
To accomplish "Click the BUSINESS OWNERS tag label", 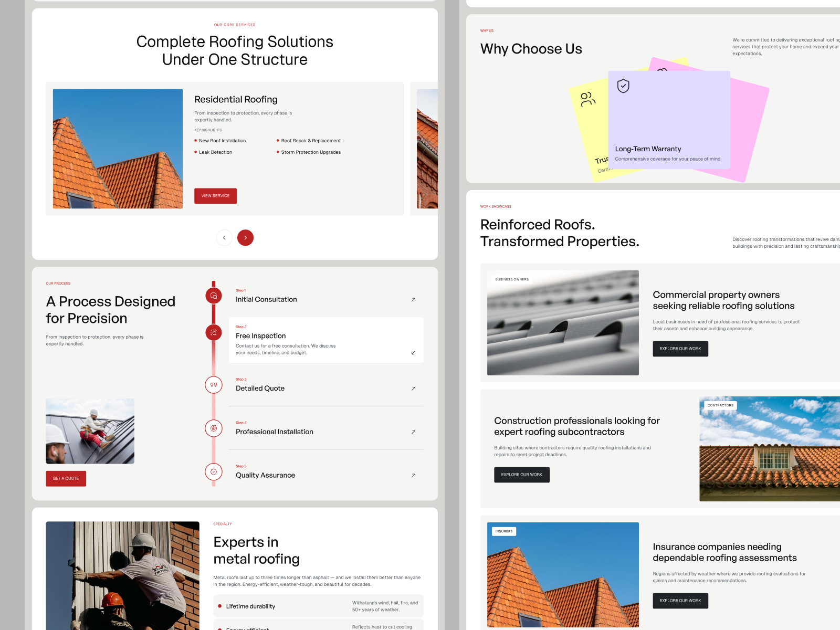I will click(512, 280).
